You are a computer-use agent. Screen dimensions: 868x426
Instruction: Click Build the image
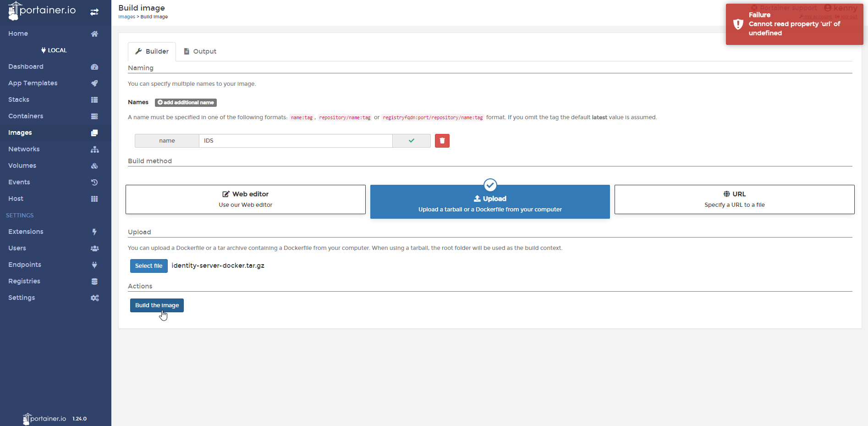click(156, 305)
